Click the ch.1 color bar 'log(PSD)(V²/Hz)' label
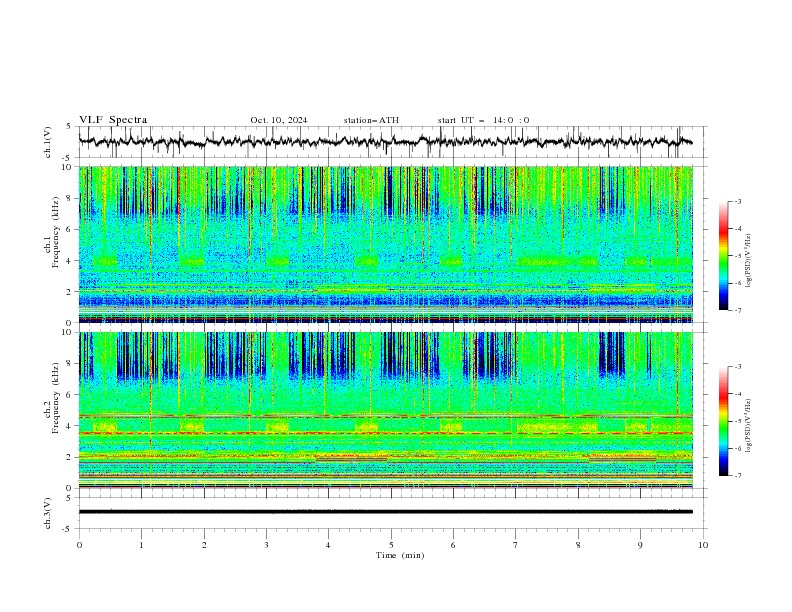Screen dimensions: 792x612 pos(748,261)
